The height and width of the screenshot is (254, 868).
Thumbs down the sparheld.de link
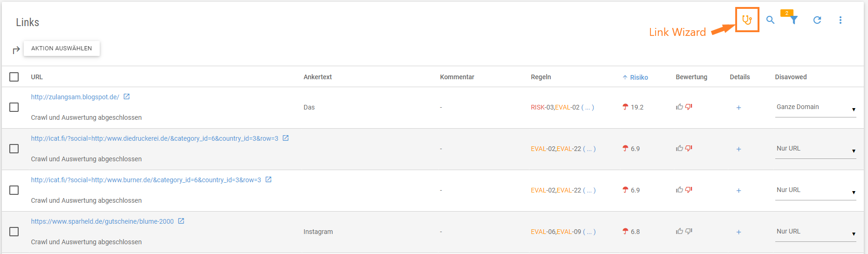689,231
